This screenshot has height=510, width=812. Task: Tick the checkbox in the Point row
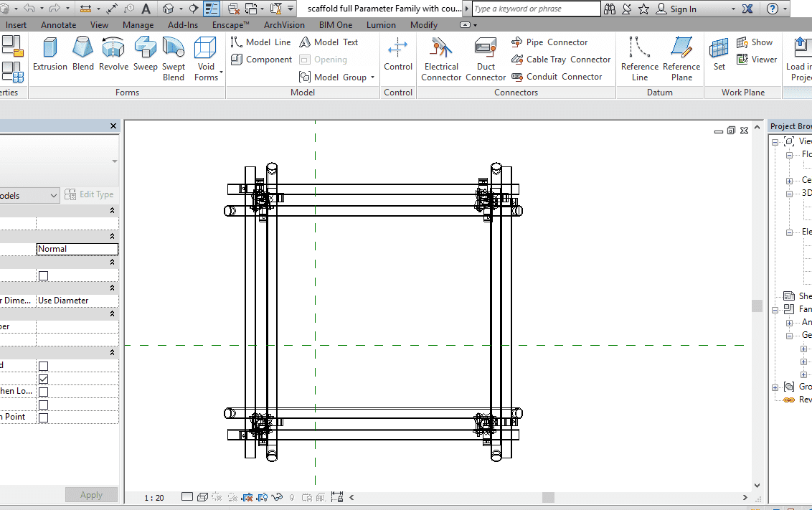[44, 417]
